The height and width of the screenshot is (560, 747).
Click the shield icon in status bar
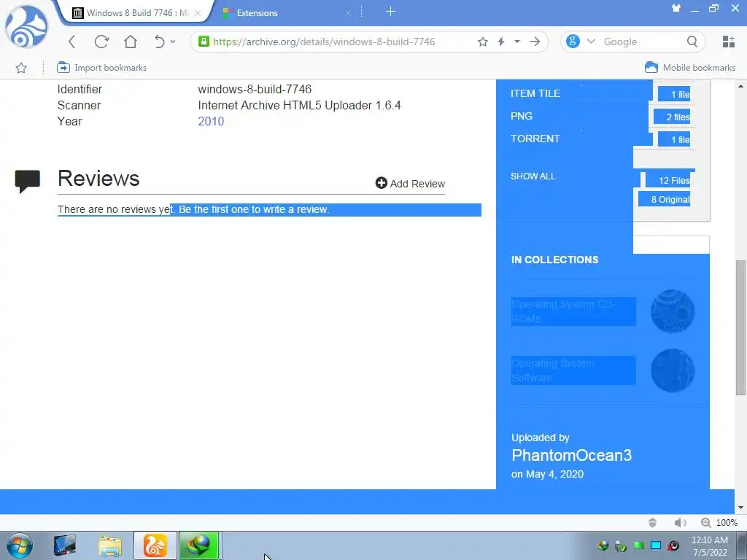click(x=653, y=523)
